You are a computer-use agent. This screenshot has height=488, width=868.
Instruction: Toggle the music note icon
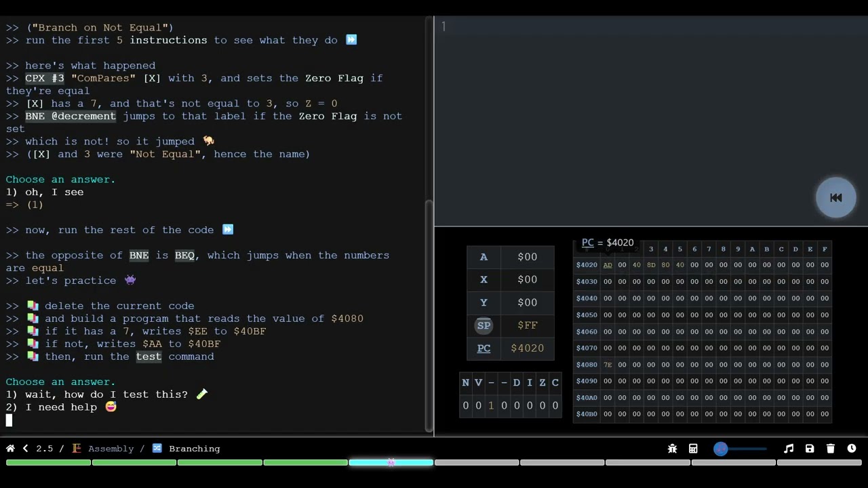tap(789, 449)
